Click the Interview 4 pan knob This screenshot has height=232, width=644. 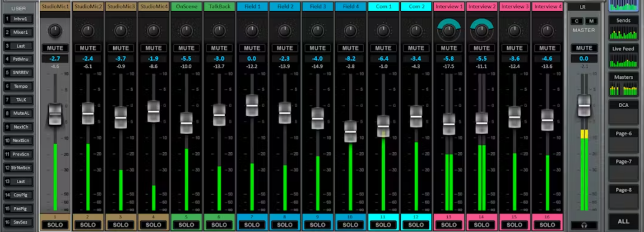(547, 31)
